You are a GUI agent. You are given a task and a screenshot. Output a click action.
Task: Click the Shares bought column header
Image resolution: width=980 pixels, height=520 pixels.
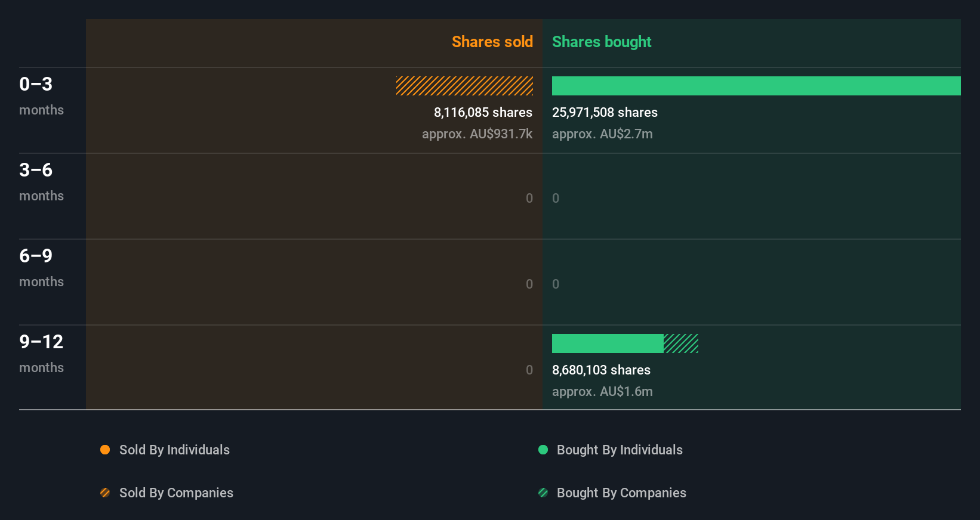pyautogui.click(x=602, y=42)
